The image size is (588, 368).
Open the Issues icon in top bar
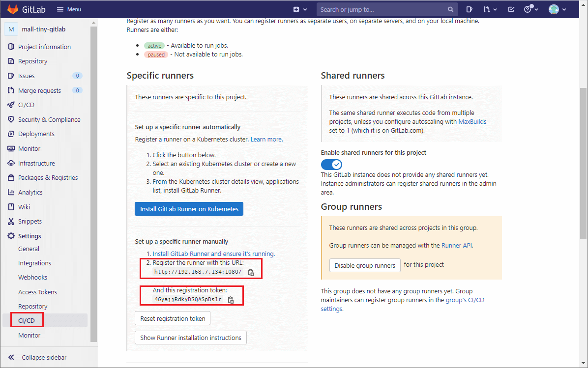[469, 9]
